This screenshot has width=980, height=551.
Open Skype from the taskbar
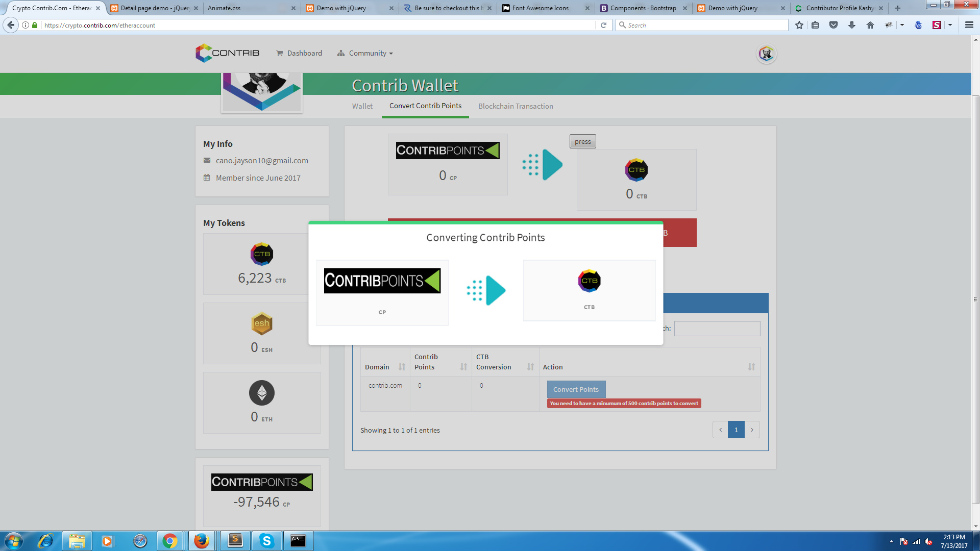[266, 541]
